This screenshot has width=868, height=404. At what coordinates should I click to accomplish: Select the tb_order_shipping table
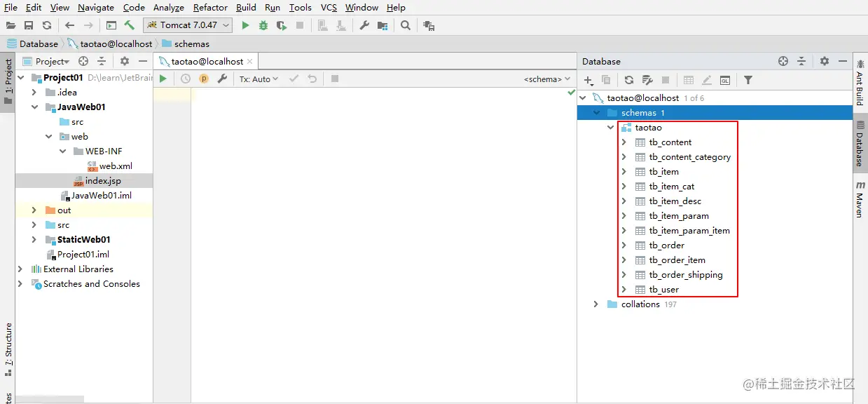pyautogui.click(x=685, y=275)
